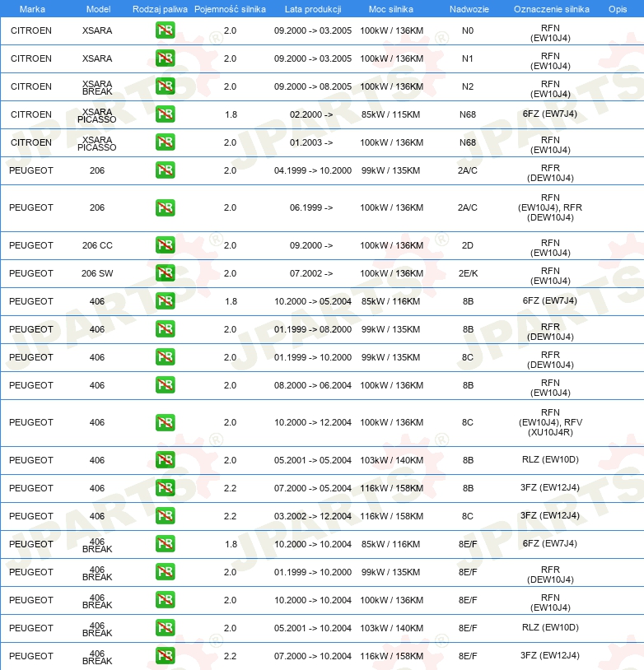
Task: Click the fuel icon in the Peugeot 206 06.1999 row
Action: tap(165, 207)
